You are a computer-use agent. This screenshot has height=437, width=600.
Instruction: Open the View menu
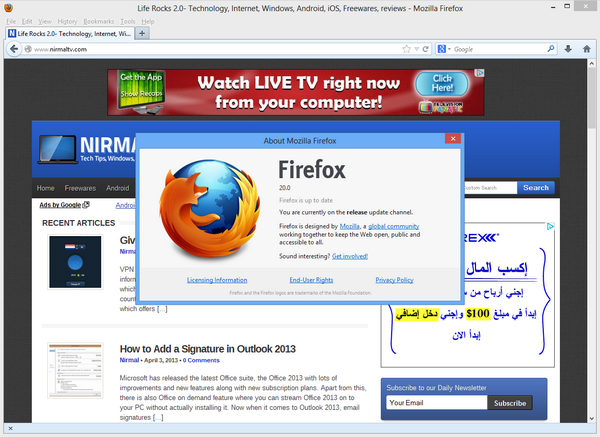(x=45, y=21)
